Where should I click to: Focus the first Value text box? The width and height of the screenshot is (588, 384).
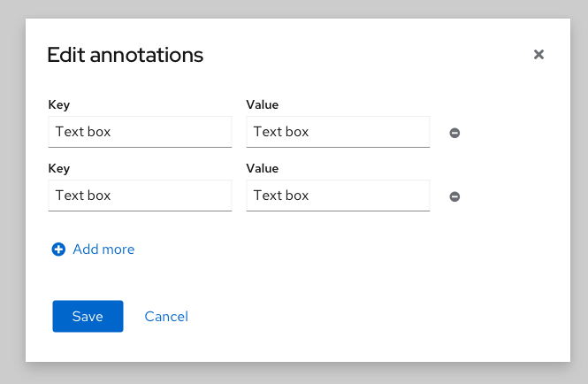tap(338, 132)
